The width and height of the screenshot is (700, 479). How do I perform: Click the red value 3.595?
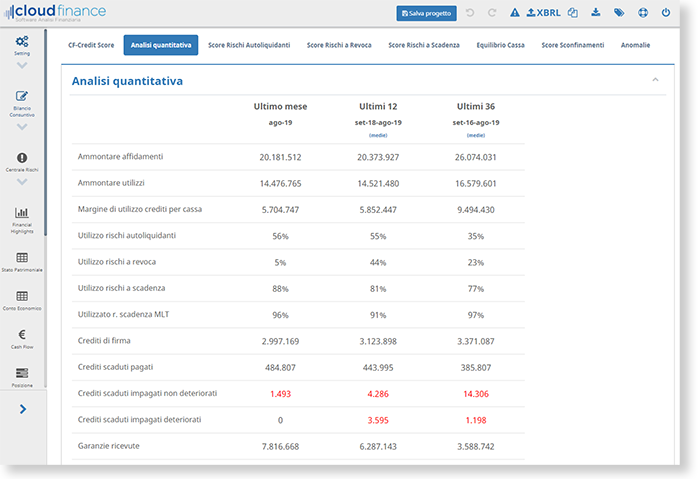(x=378, y=421)
